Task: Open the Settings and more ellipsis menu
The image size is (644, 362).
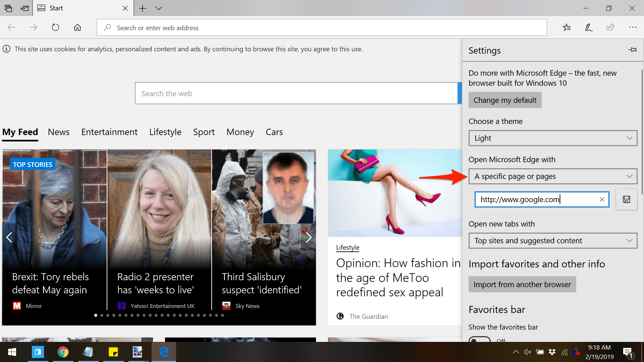Action: [x=633, y=27]
